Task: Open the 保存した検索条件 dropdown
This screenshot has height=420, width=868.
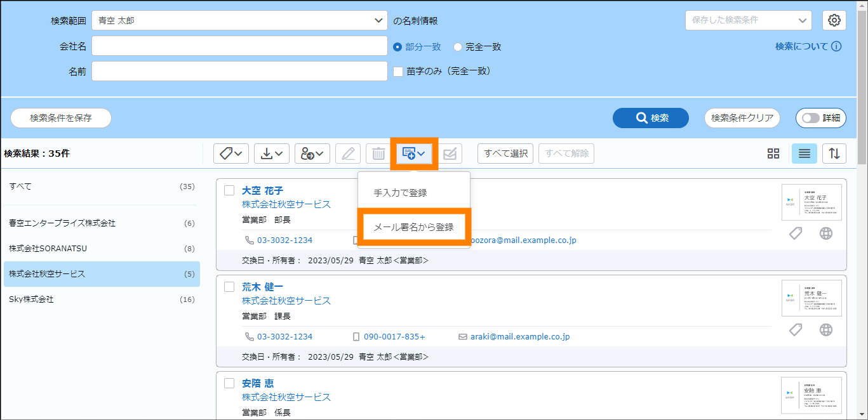Action: pos(748,20)
